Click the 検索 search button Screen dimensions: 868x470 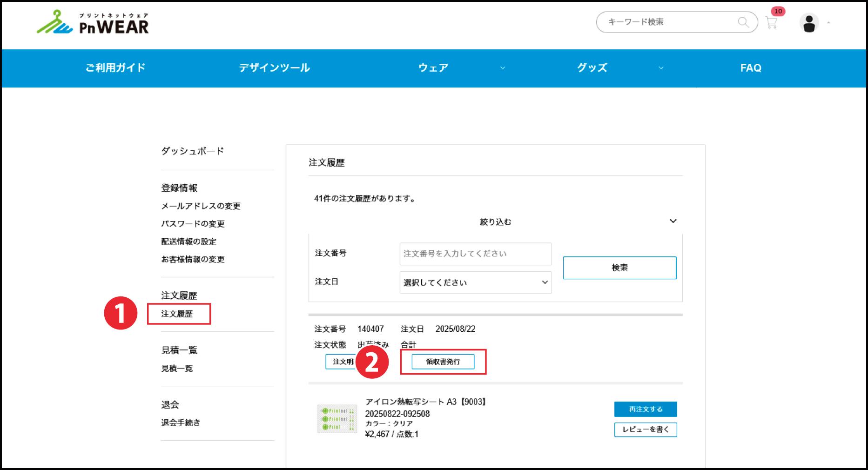[619, 268]
